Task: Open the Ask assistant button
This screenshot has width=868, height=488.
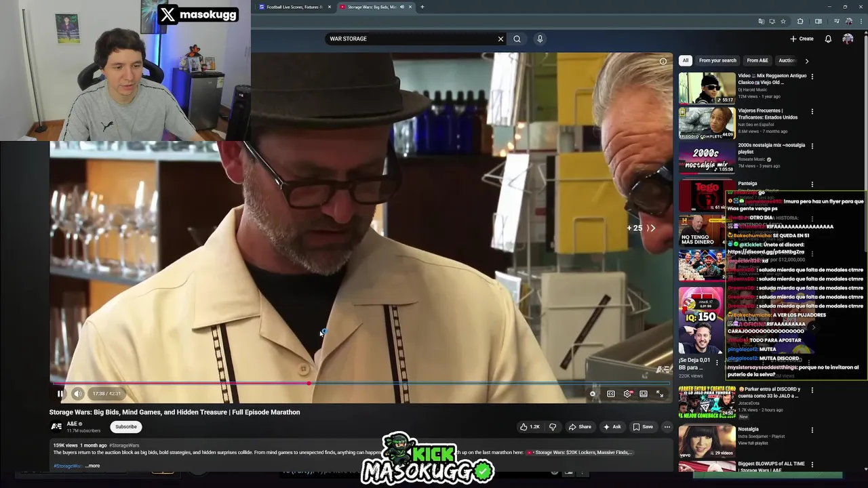Action: coord(612,427)
